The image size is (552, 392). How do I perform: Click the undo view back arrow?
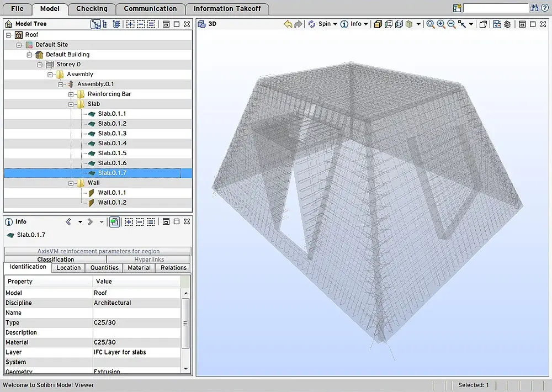(288, 24)
